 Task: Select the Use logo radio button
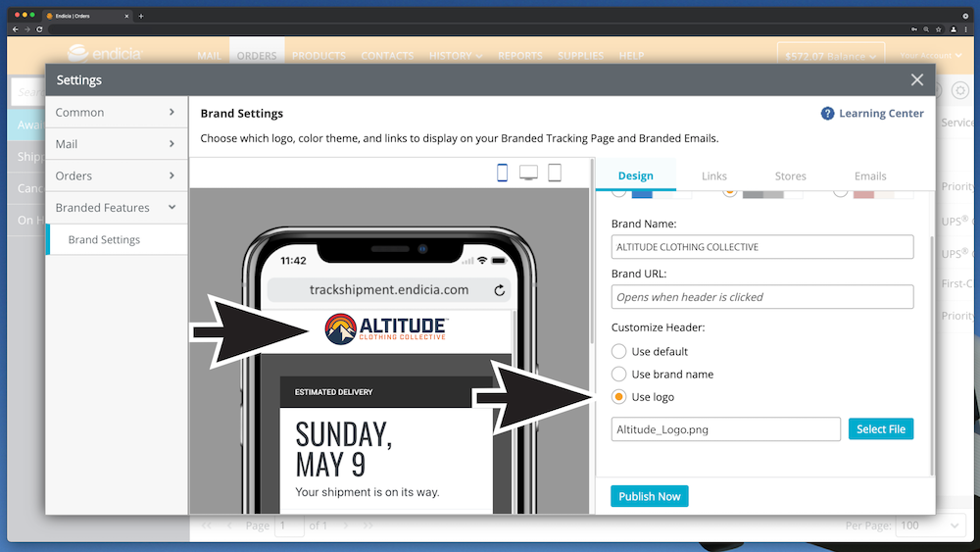(618, 397)
